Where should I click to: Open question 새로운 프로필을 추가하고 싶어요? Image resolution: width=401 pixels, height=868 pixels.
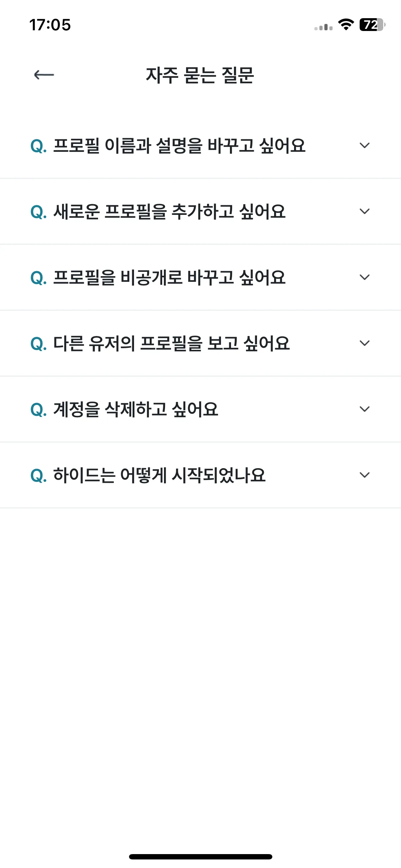[200, 211]
